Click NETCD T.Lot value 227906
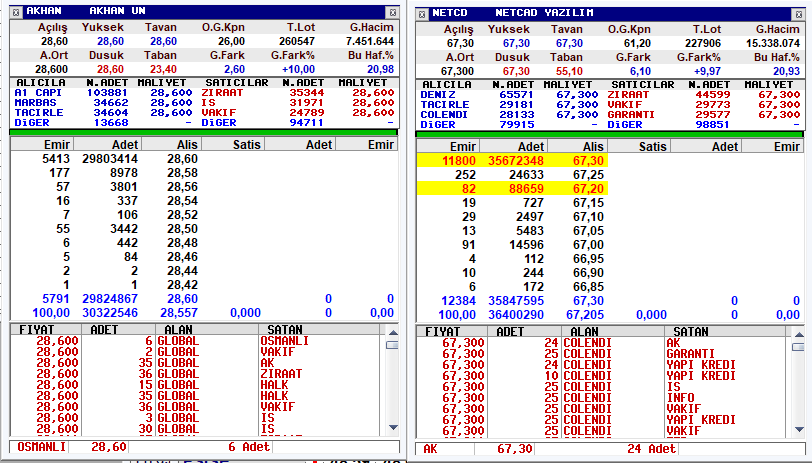 point(703,44)
